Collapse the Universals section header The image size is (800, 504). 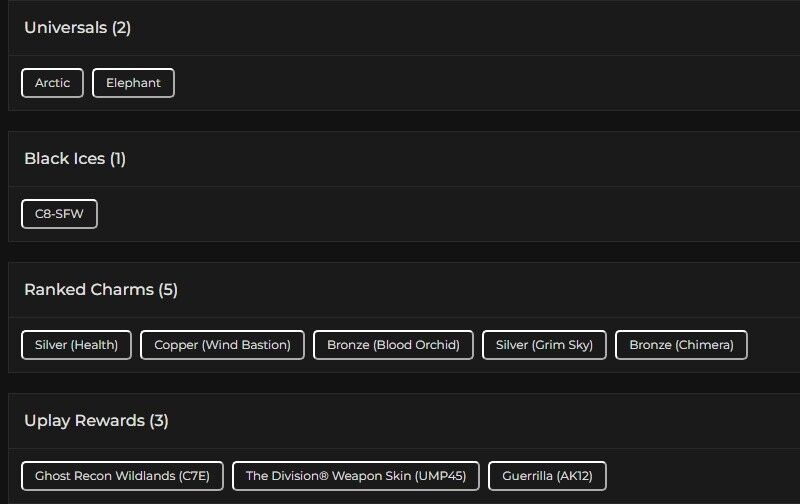(77, 28)
